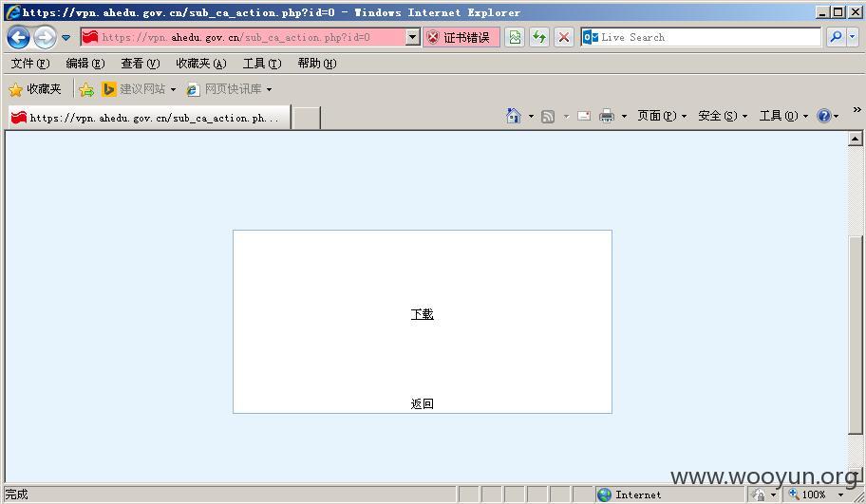Screen dimensions: 866x504
Task: Open the 建议网站 suggested sites item
Action: pos(139,89)
